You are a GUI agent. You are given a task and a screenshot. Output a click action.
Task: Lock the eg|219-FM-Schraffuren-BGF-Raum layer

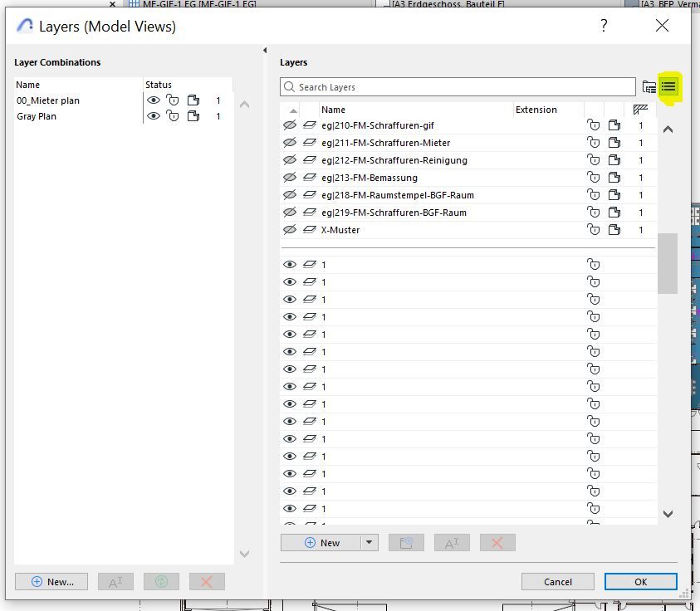coord(594,213)
